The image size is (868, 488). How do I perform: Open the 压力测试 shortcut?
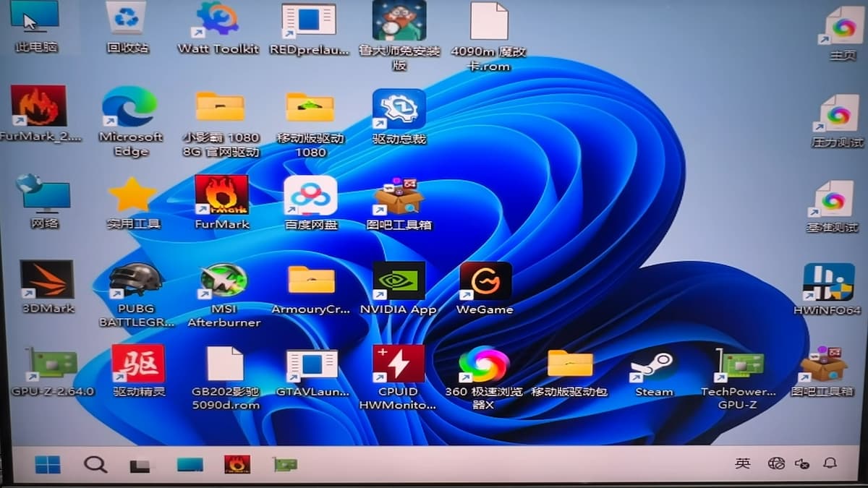click(838, 121)
